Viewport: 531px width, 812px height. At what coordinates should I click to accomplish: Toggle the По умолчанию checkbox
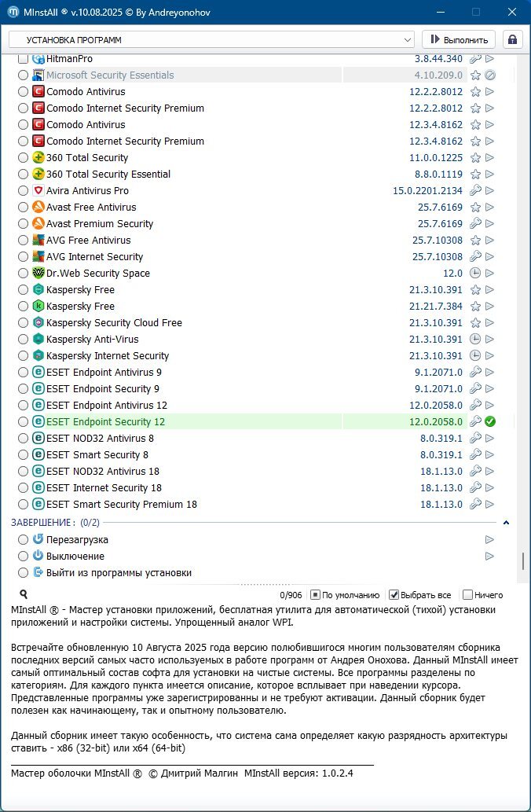tap(315, 595)
